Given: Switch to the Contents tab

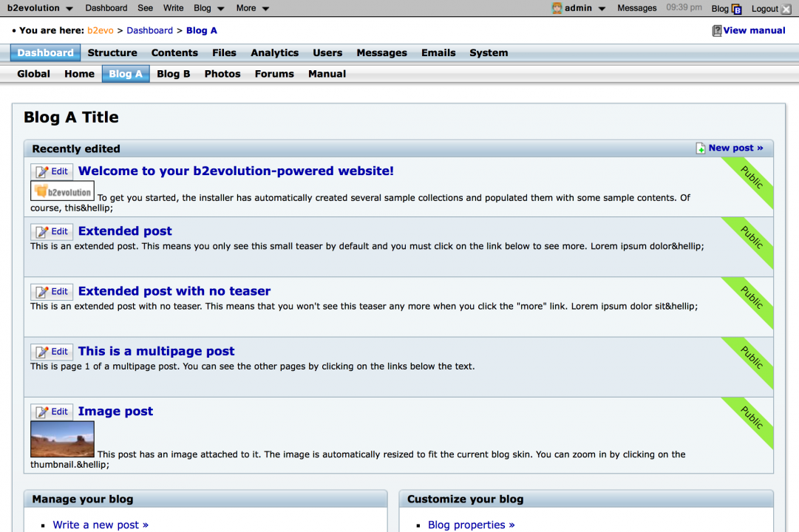Looking at the screenshot, I should (174, 52).
